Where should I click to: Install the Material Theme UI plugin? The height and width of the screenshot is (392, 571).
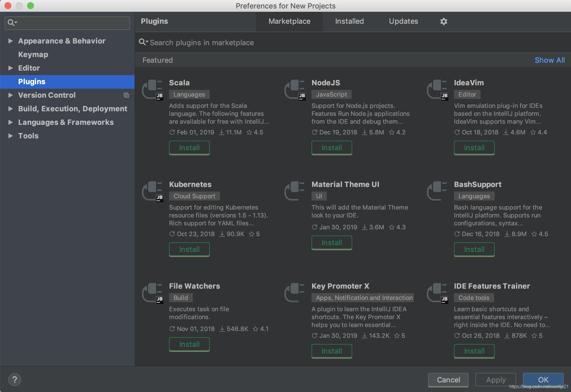[x=332, y=243]
